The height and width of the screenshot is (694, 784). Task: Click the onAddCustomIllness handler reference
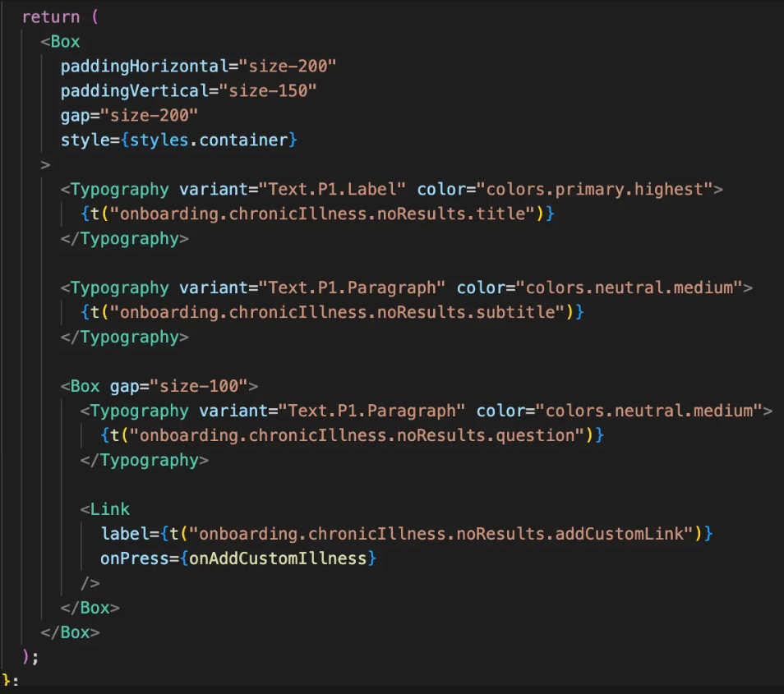(278, 558)
